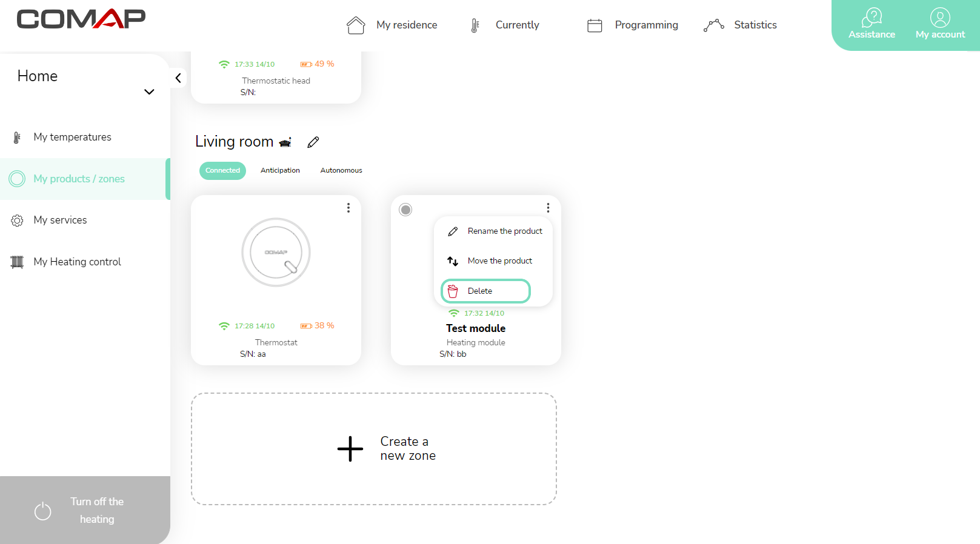The width and height of the screenshot is (980, 544).
Task: Click the Home residence title
Action: pos(38,76)
